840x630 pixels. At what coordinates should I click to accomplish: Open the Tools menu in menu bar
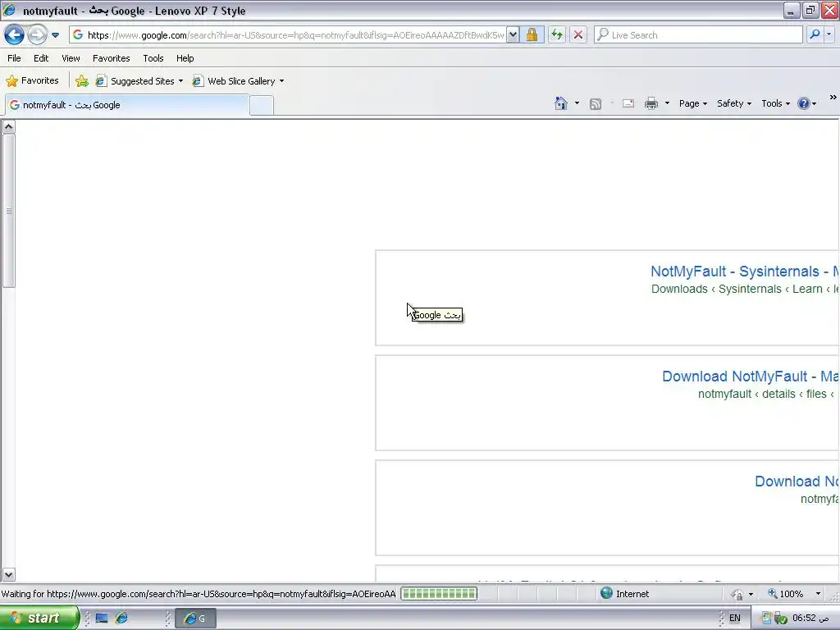coord(153,58)
